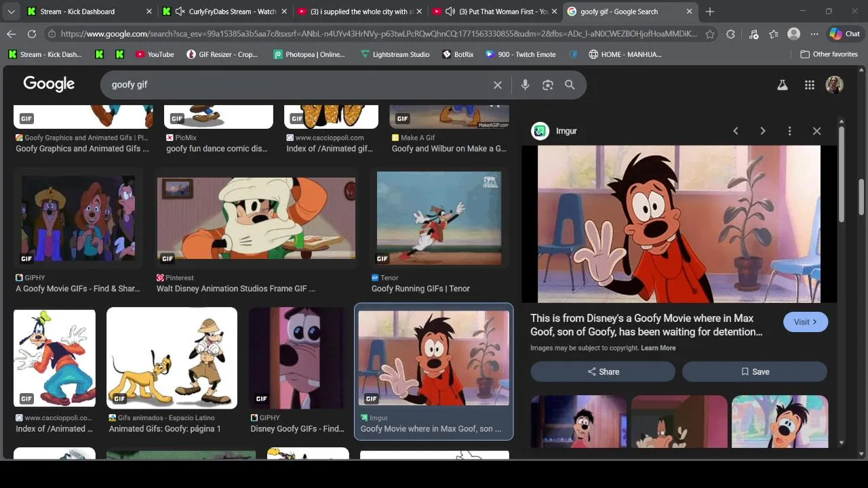
Task: Open the media control music note icon
Action: pos(753,34)
